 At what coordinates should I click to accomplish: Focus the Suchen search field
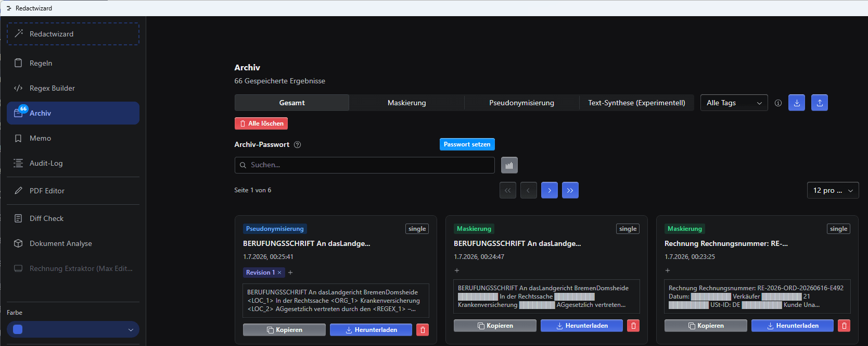364,165
